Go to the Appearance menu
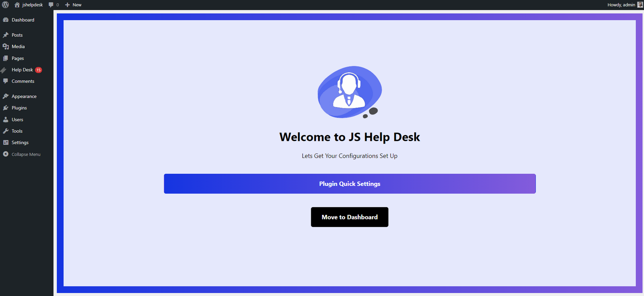The width and height of the screenshot is (644, 296). click(x=24, y=96)
